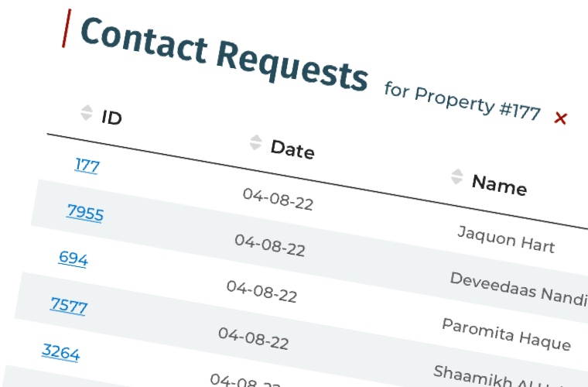Clear the Property #177 filter with red X
Image resolution: width=588 pixels, height=387 pixels.
(561, 118)
